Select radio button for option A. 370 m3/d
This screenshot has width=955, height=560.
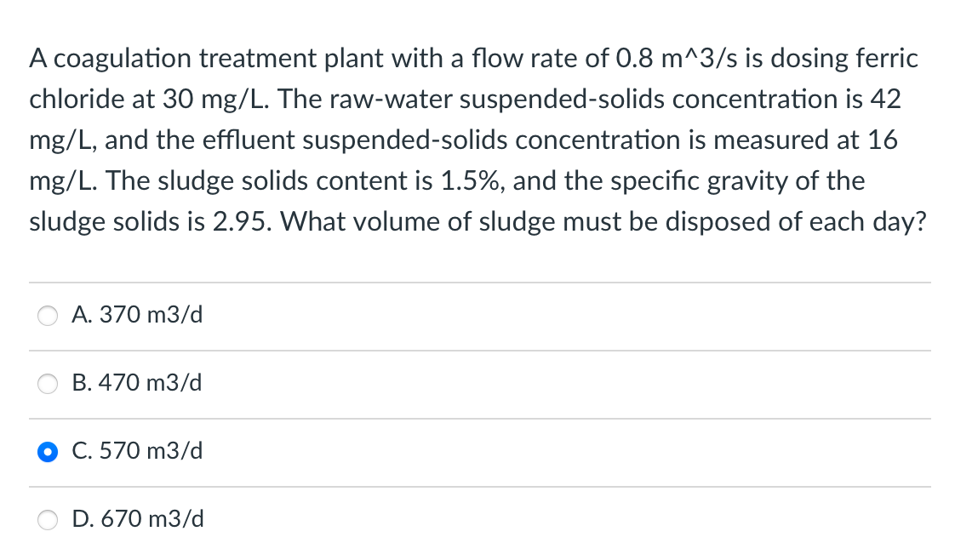[48, 316]
